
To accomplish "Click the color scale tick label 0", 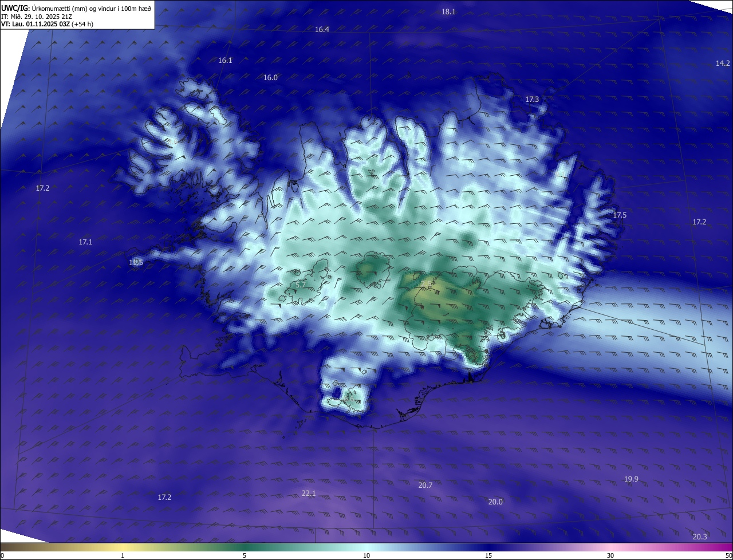I will pyautogui.click(x=2, y=556).
